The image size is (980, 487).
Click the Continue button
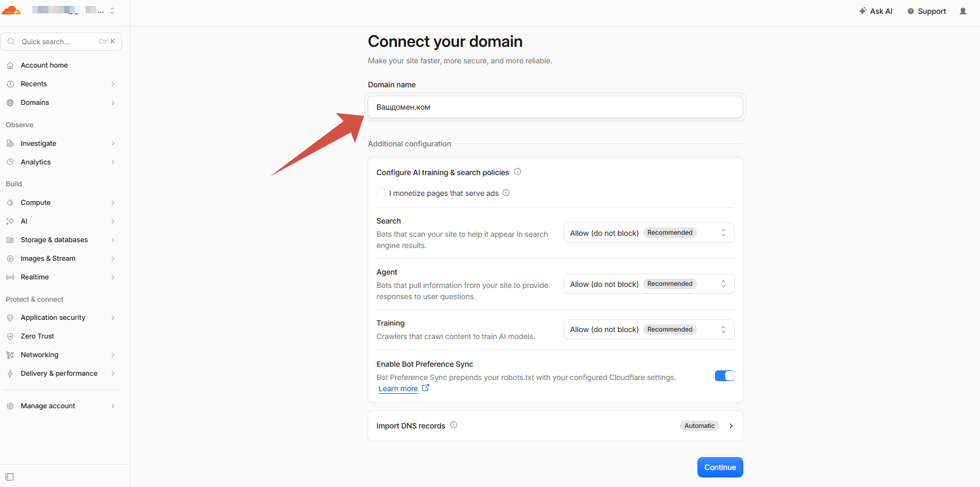[x=720, y=467]
